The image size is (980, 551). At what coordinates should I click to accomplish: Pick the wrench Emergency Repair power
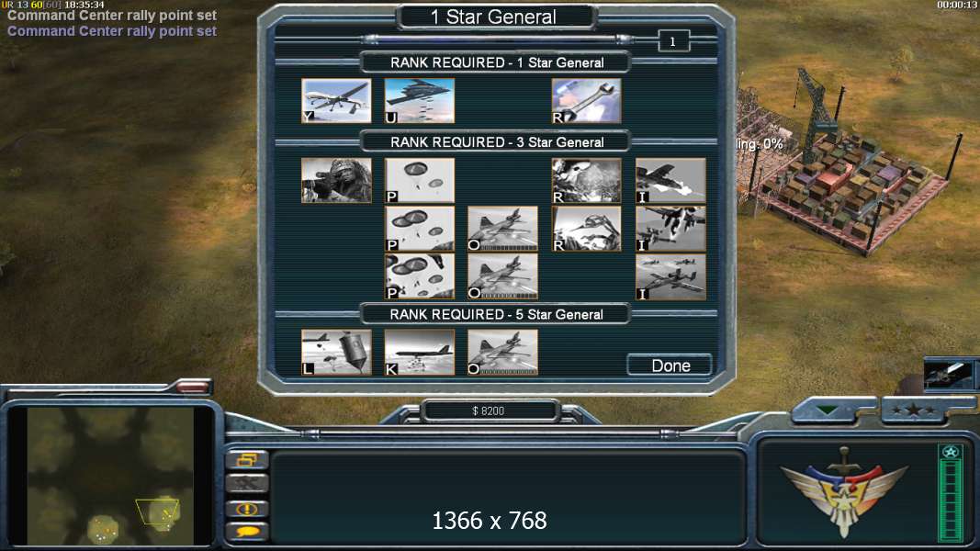(586, 101)
